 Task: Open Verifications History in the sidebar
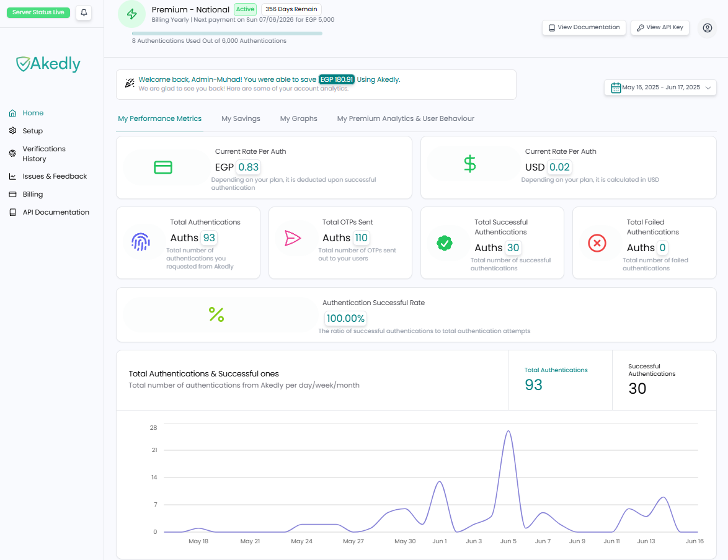point(44,154)
